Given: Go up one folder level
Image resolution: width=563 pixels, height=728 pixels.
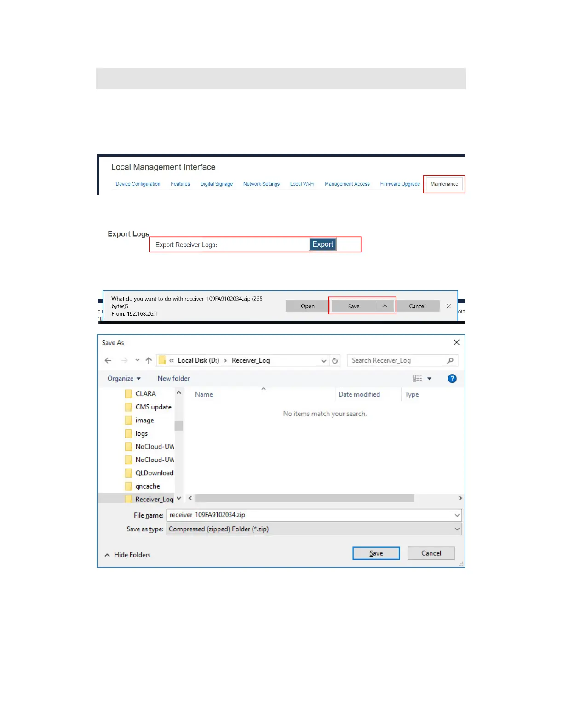Looking at the screenshot, I should click(149, 361).
